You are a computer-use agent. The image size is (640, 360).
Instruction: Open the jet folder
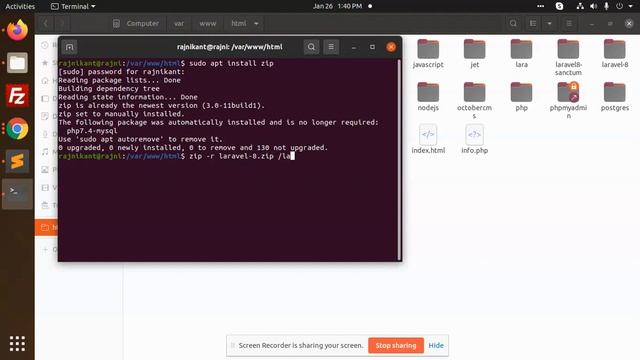tap(474, 54)
